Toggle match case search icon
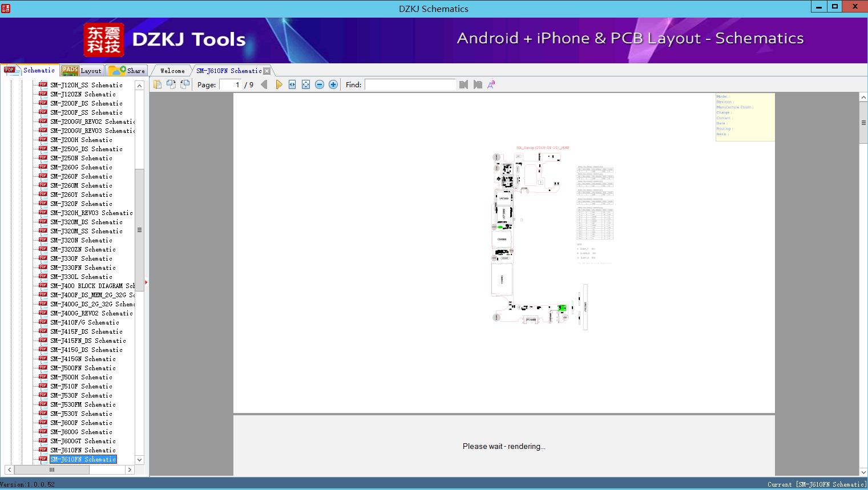 click(x=491, y=84)
